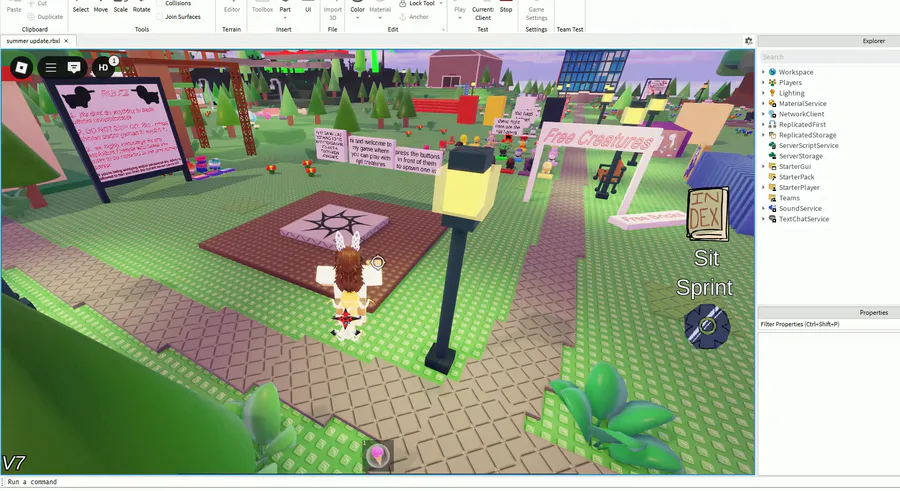Open the in-game chat bubble icon
This screenshot has height=491, width=900.
(x=74, y=68)
